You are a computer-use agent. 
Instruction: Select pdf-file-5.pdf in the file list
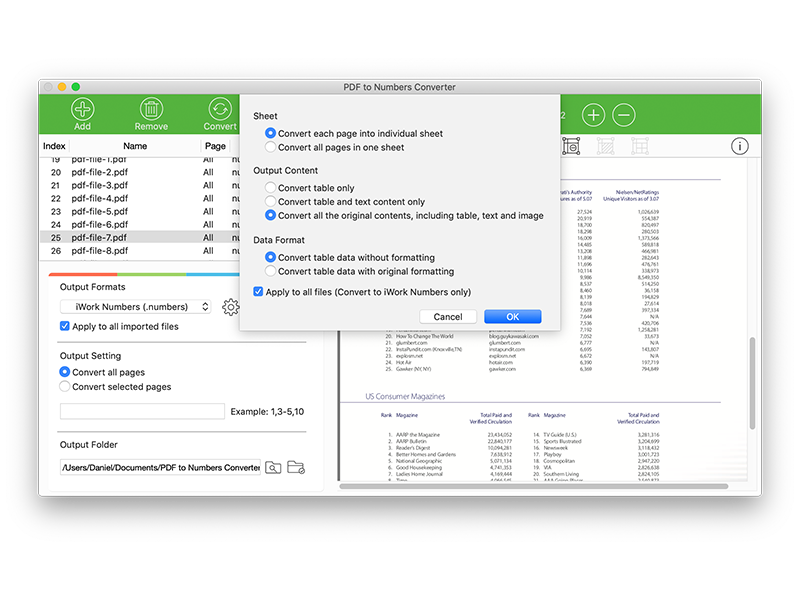140,211
